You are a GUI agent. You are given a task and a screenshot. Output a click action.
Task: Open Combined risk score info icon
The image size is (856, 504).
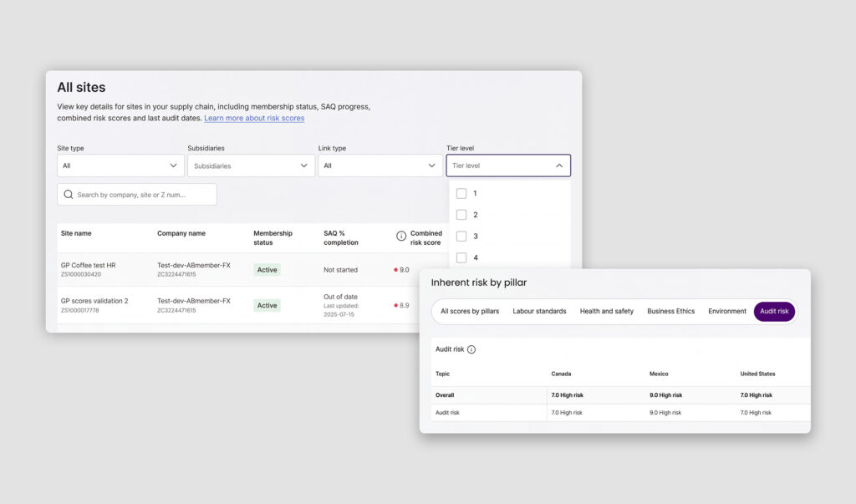(x=401, y=236)
